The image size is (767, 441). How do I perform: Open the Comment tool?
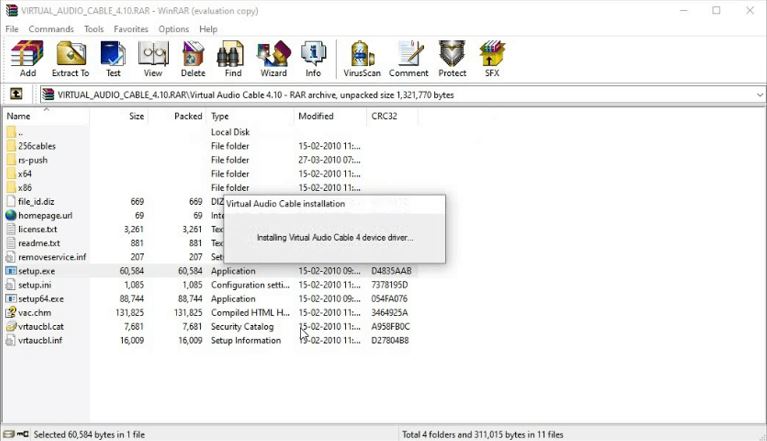[x=408, y=59]
